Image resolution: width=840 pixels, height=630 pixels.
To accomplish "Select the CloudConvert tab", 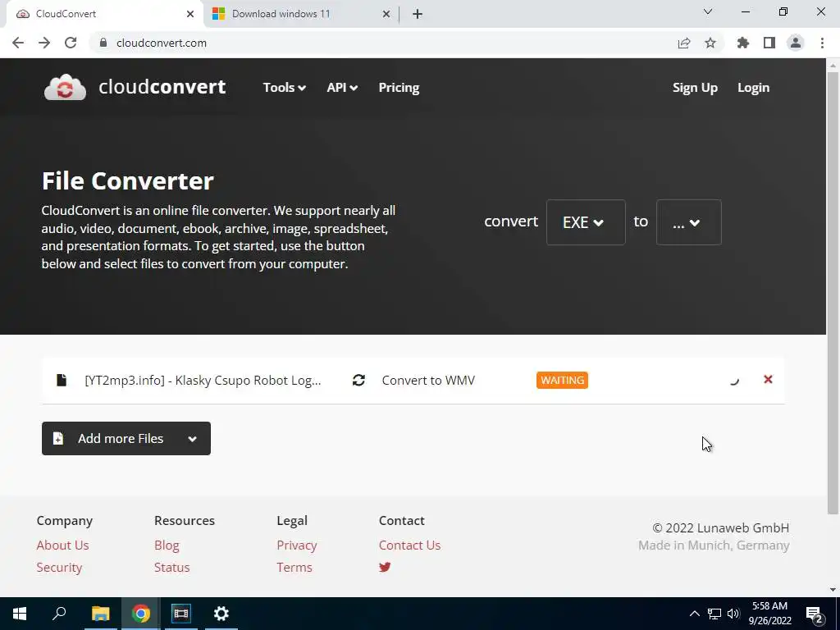I will [x=104, y=14].
